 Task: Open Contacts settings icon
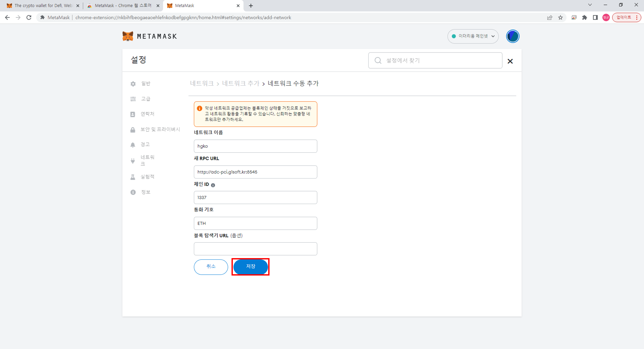(x=133, y=114)
